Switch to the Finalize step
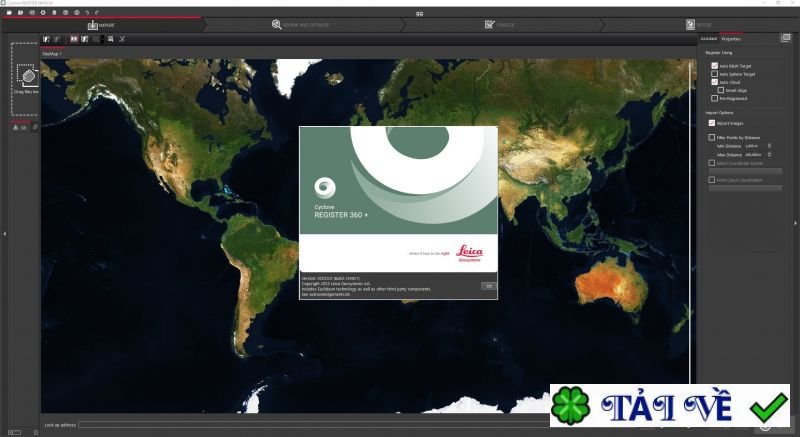 (x=500, y=24)
